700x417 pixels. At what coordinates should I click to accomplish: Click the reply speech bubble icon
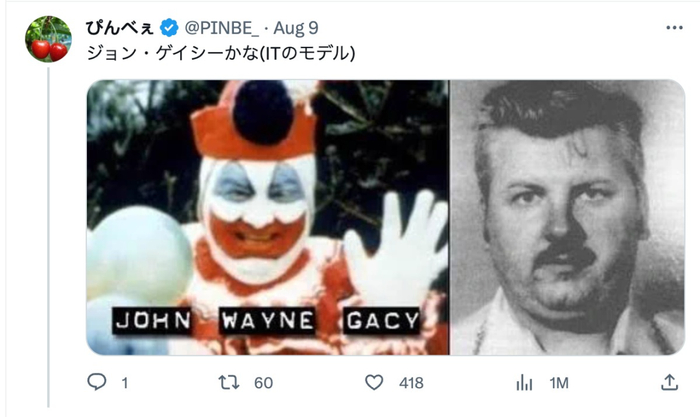click(97, 383)
